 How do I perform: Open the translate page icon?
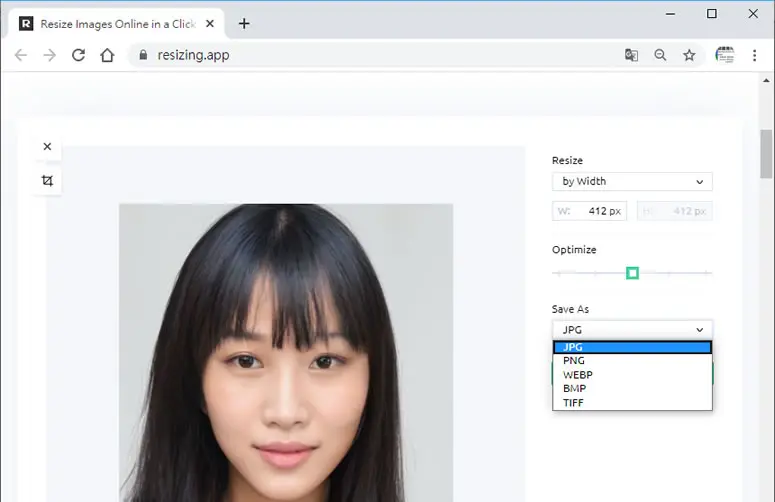coord(631,55)
